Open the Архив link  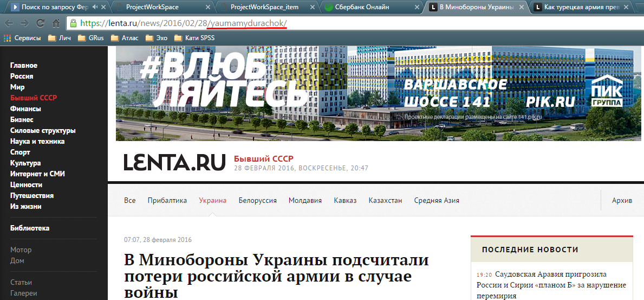click(x=622, y=200)
